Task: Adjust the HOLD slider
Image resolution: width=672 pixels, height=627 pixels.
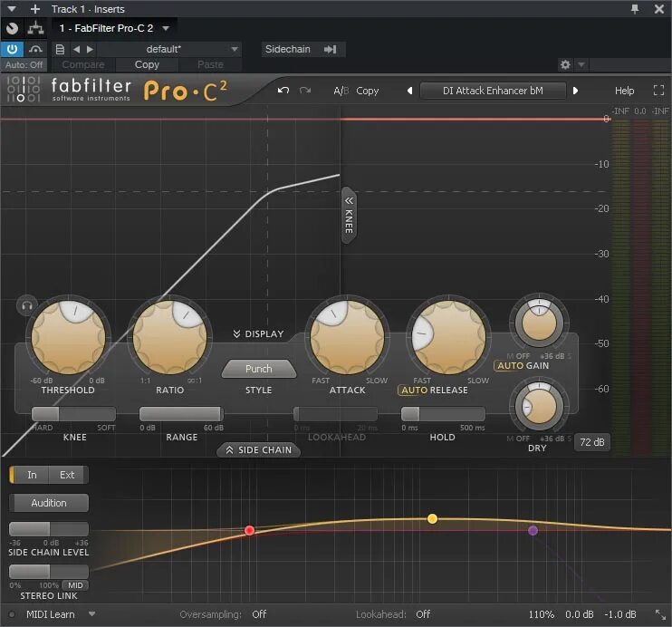Action: pos(443,414)
